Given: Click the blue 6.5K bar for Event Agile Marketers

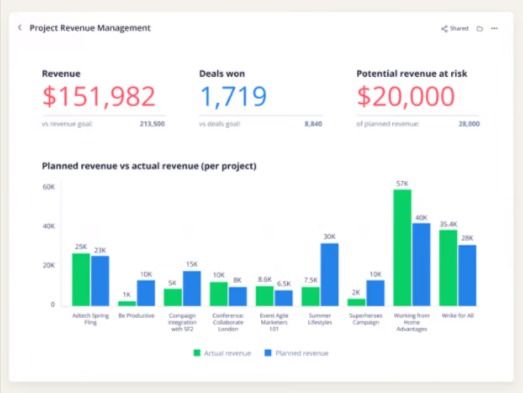Looking at the screenshot, I should [x=284, y=298].
